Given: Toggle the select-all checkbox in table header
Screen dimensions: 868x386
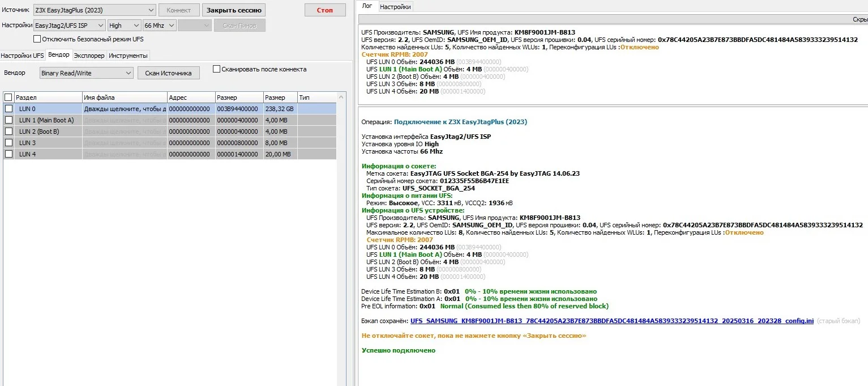Looking at the screenshot, I should tap(8, 97).
